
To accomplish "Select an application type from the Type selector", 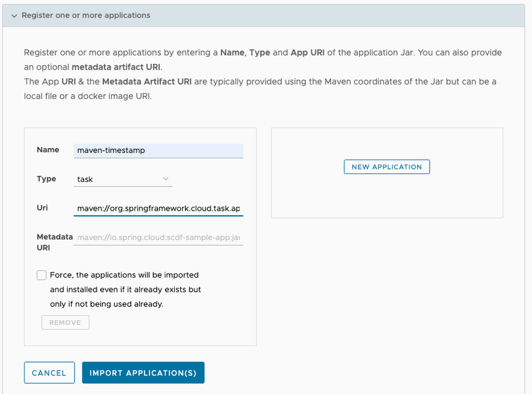I will click(122, 179).
